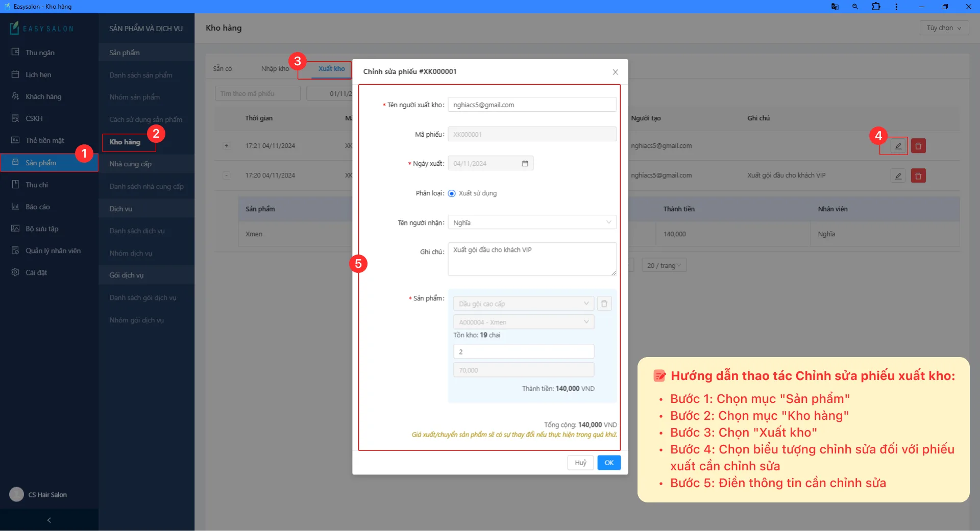Expand the 17:21 04/11/2024 row
980x531 pixels.
tap(227, 145)
